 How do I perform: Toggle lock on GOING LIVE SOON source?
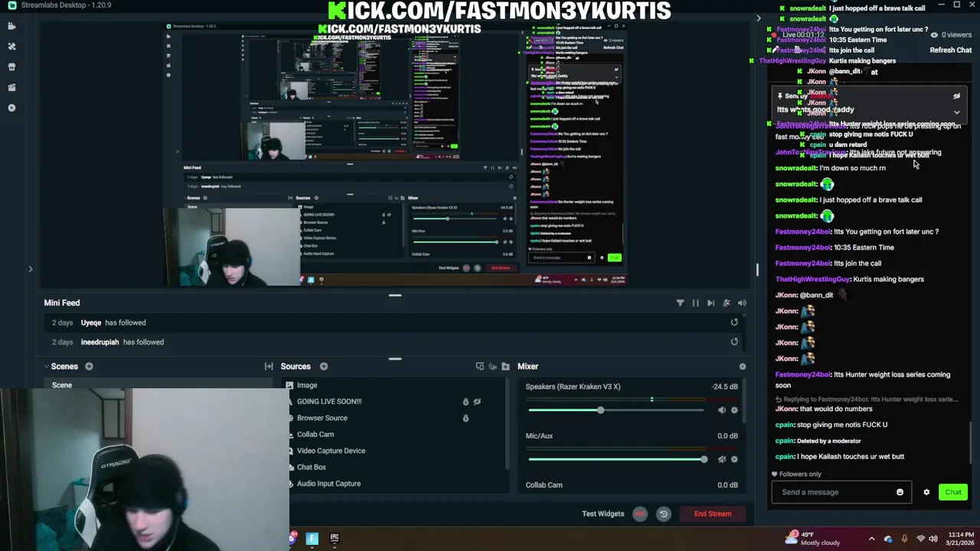pos(465,402)
